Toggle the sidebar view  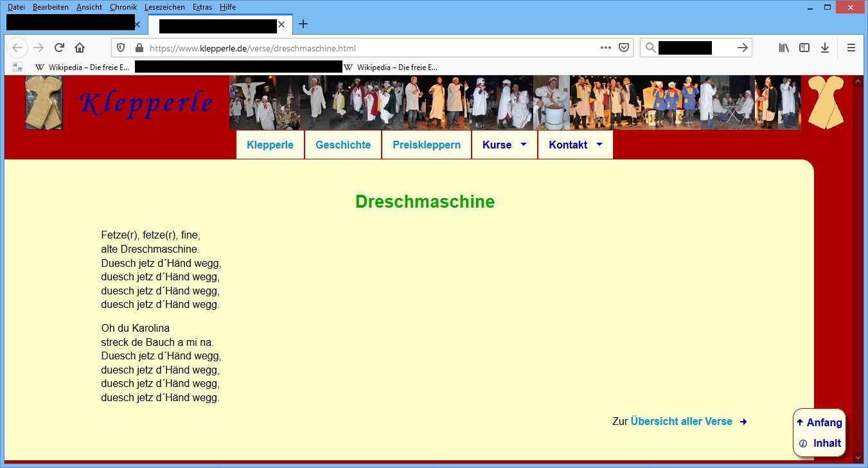[x=804, y=48]
